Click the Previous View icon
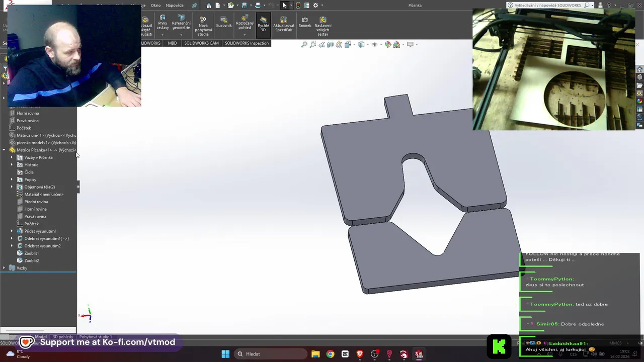Image resolution: width=644 pixels, height=362 pixels. tap(321, 45)
